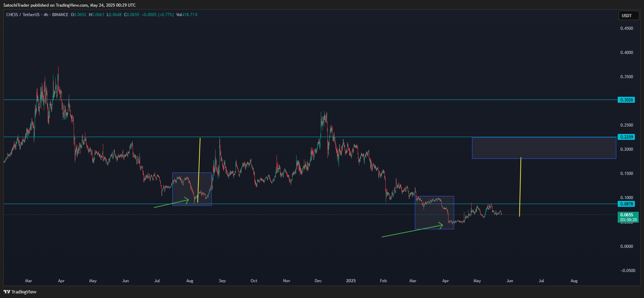
Task: Click the Feb label on time axis
Action: [383, 281]
